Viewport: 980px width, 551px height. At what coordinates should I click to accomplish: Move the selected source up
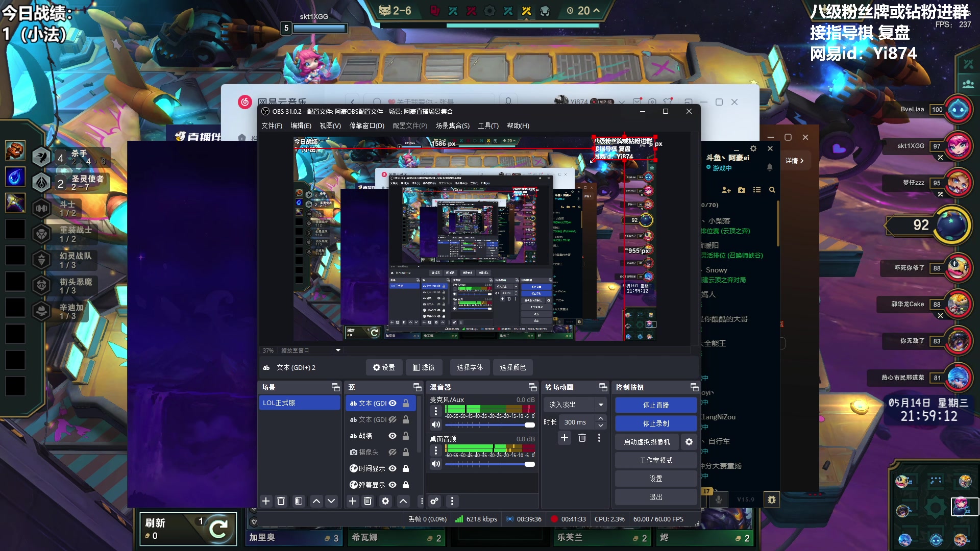pos(403,501)
